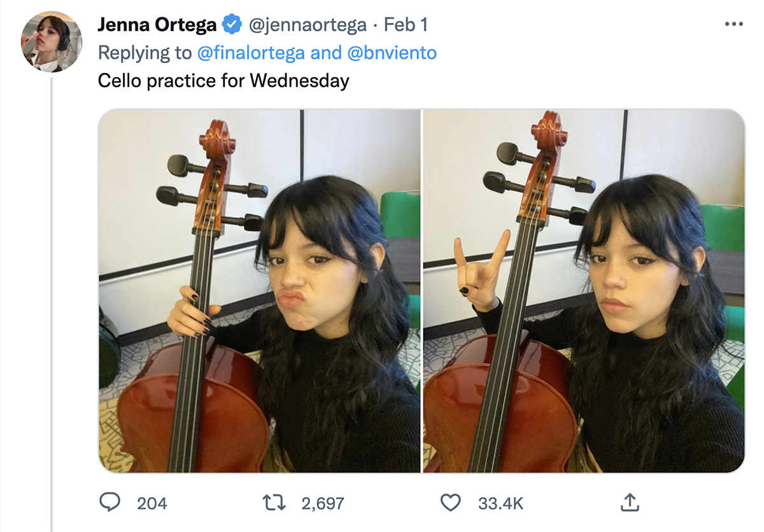Click the 204 replies count
The image size is (764, 532).
[152, 503]
